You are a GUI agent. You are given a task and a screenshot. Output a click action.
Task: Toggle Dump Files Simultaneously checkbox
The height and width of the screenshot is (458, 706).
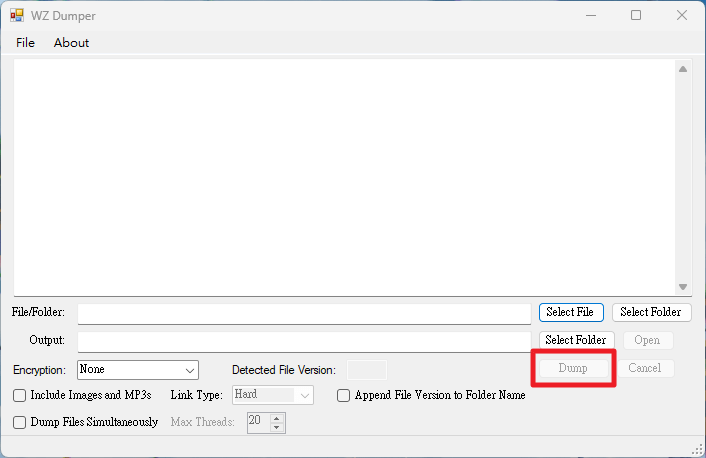[19, 422]
